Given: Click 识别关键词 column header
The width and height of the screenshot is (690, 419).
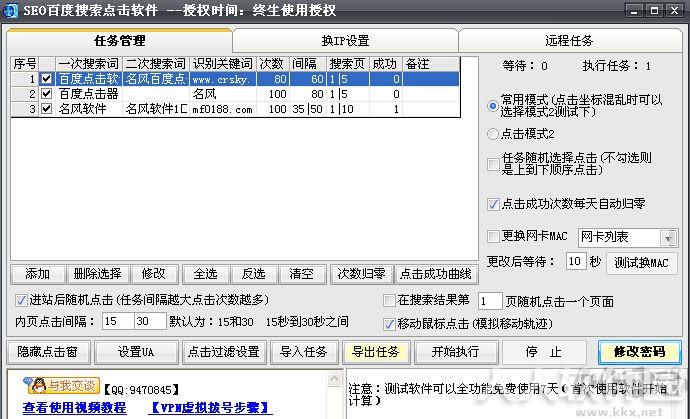Looking at the screenshot, I should [x=223, y=64].
